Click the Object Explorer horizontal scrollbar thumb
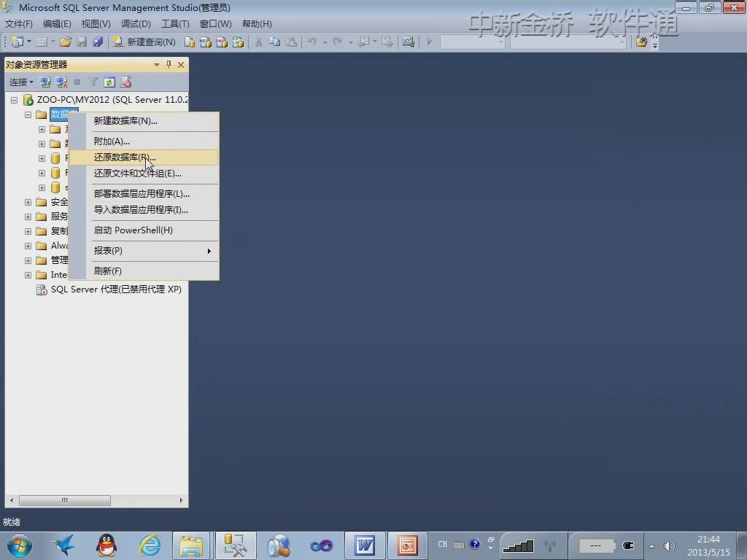The width and height of the screenshot is (747, 560). click(x=65, y=500)
